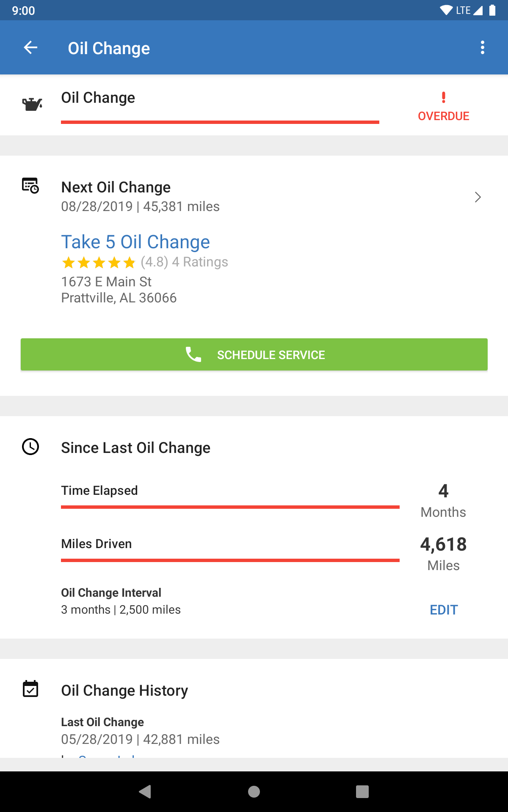Click the Time Elapsed progress bar
Image resolution: width=508 pixels, height=812 pixels.
[230, 507]
